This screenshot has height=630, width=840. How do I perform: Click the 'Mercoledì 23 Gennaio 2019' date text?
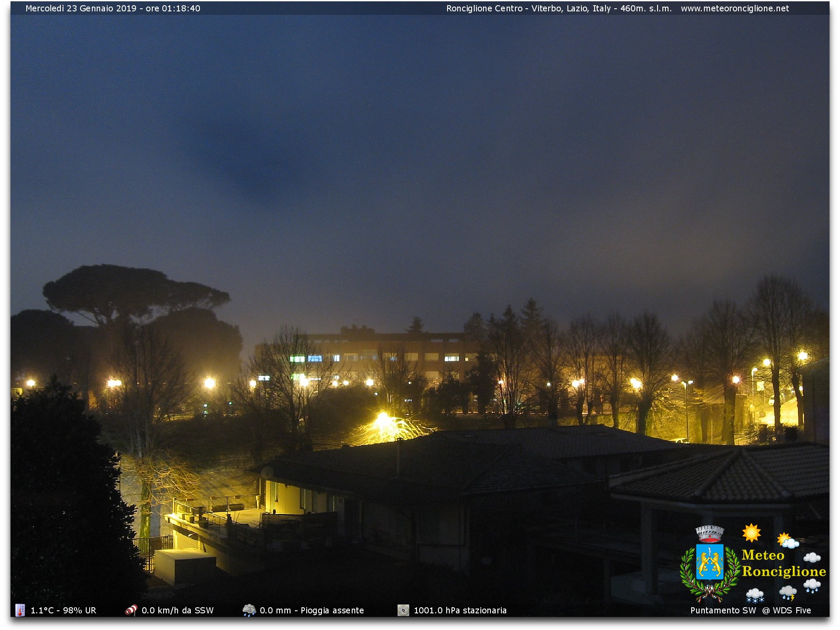81,8
